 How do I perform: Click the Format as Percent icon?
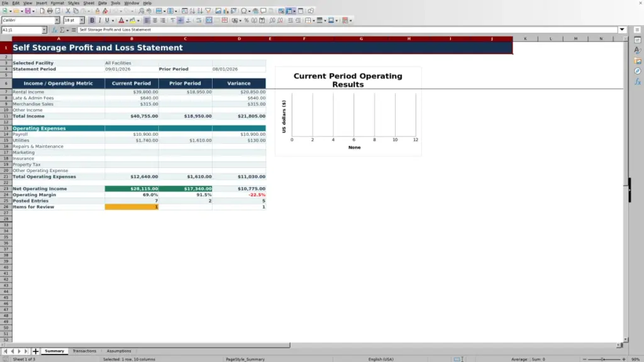click(247, 21)
